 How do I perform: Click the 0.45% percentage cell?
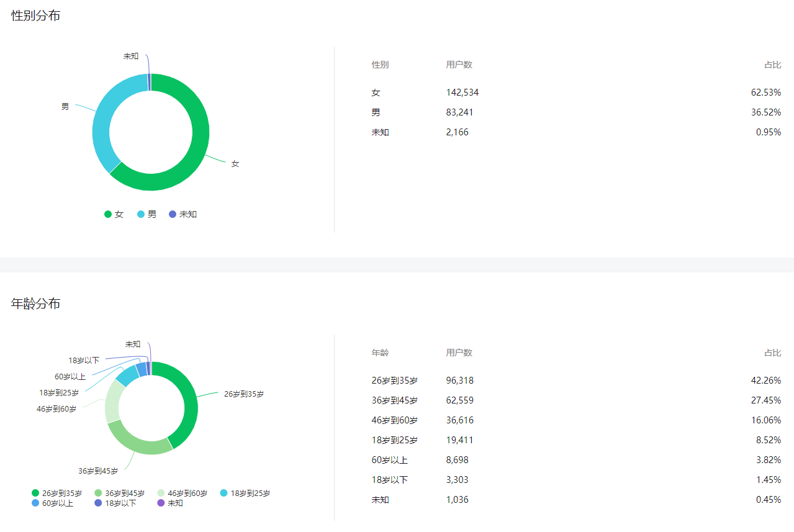tap(769, 500)
